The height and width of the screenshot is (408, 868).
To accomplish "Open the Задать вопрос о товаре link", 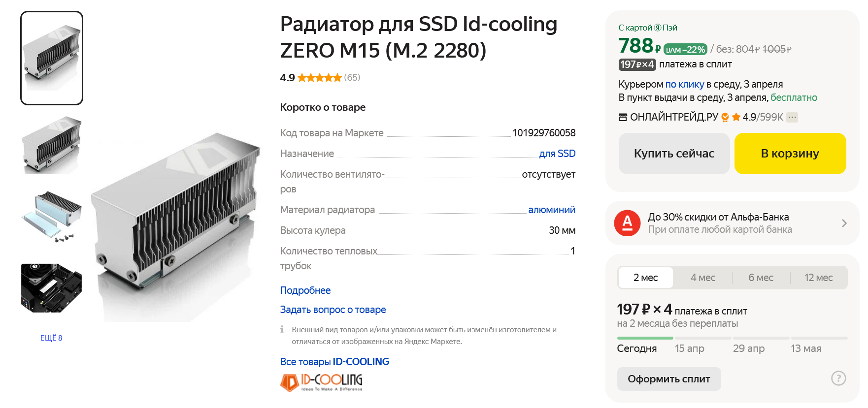I will click(x=333, y=310).
